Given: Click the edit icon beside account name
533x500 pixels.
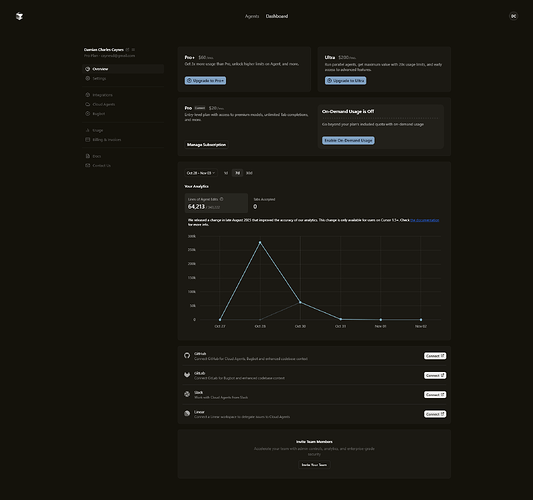Looking at the screenshot, I should 127,50.
